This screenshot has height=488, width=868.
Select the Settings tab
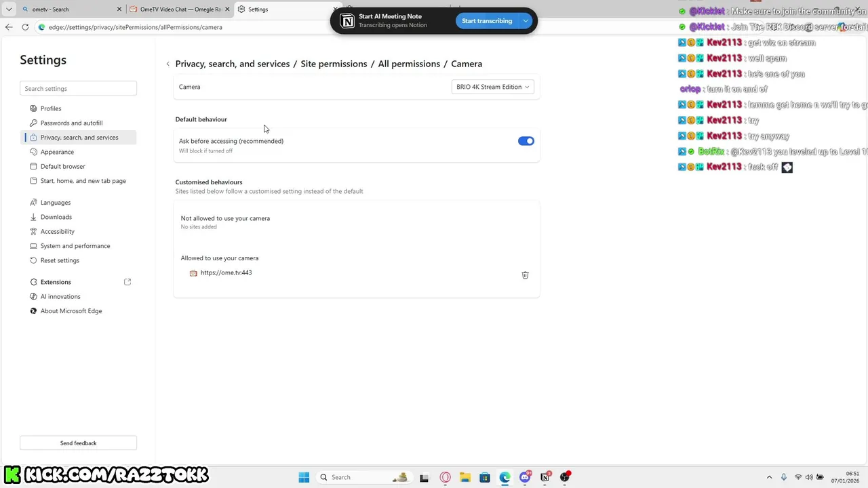285,9
